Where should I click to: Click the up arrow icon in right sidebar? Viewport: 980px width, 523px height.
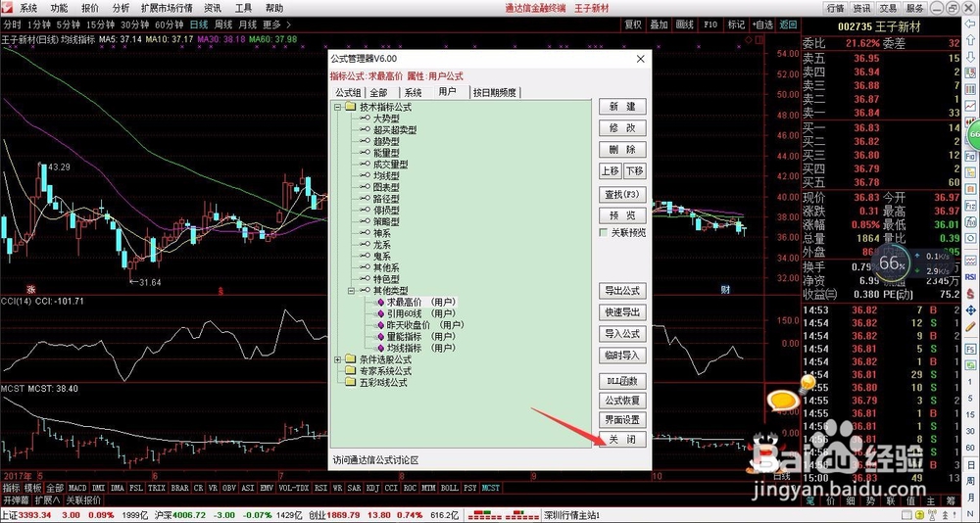point(970,39)
